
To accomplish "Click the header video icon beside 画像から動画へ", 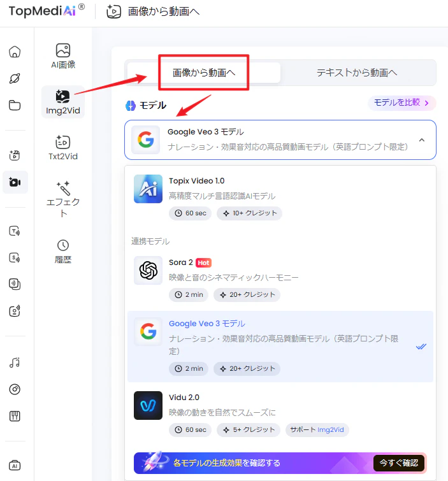I will (x=113, y=11).
